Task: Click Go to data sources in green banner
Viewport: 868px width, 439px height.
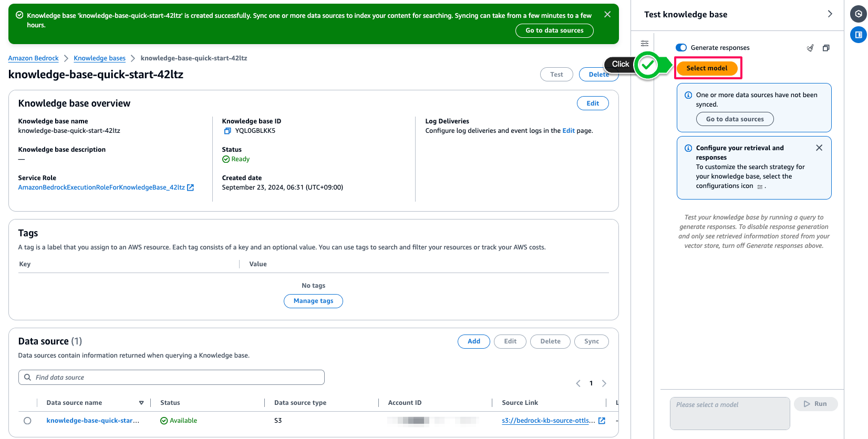Action: [x=554, y=30]
